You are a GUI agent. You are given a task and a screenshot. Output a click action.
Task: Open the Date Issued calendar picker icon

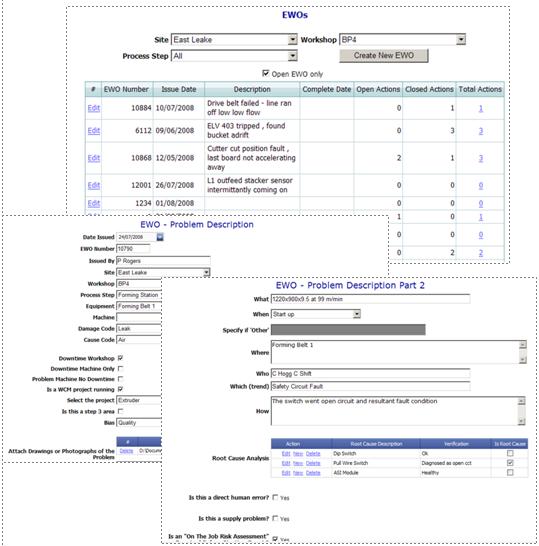160,237
